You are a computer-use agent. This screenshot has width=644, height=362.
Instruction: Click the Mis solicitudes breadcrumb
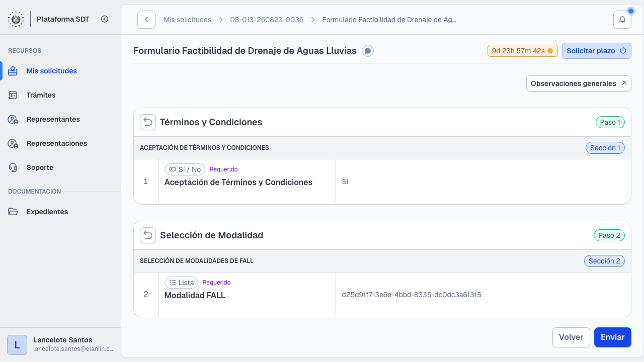[187, 20]
